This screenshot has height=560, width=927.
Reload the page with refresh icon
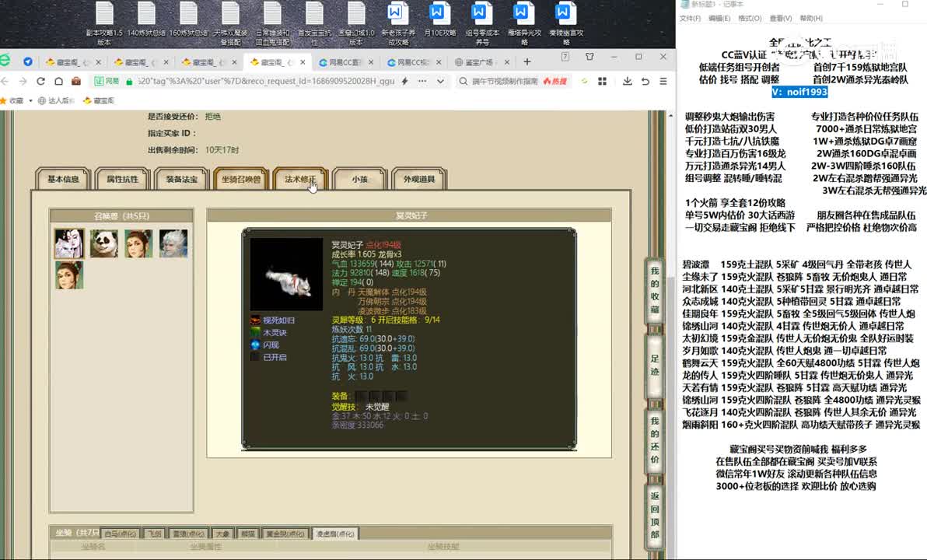[x=40, y=81]
